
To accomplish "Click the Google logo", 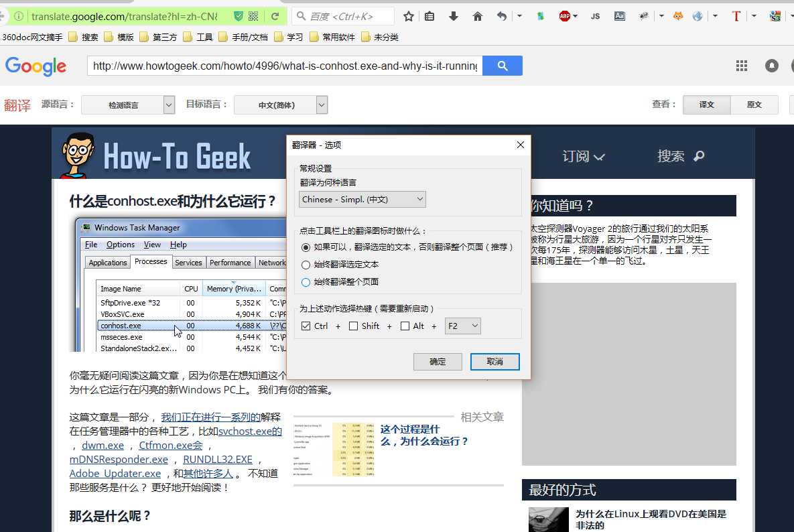I will [x=36, y=66].
